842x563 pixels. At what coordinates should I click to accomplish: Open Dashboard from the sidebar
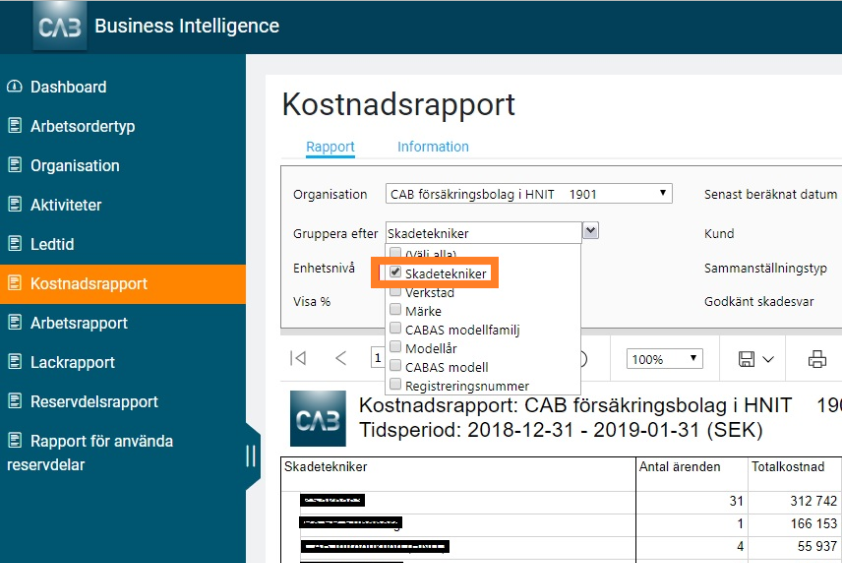(68, 87)
